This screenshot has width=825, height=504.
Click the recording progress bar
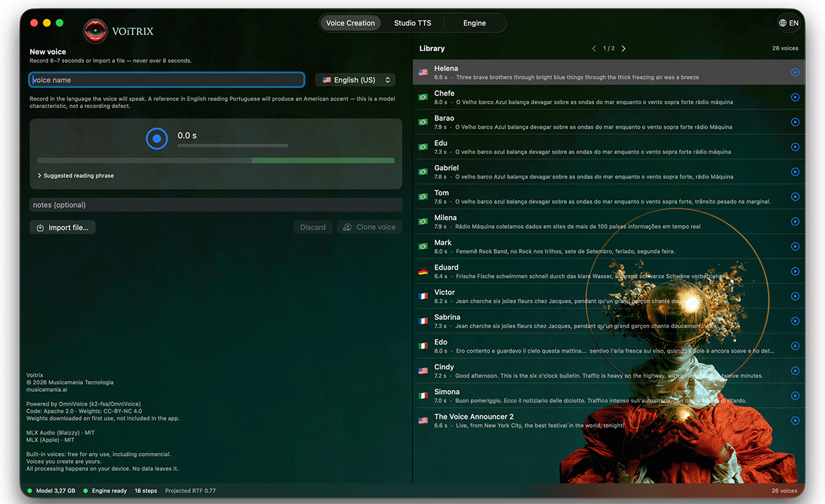tap(233, 146)
